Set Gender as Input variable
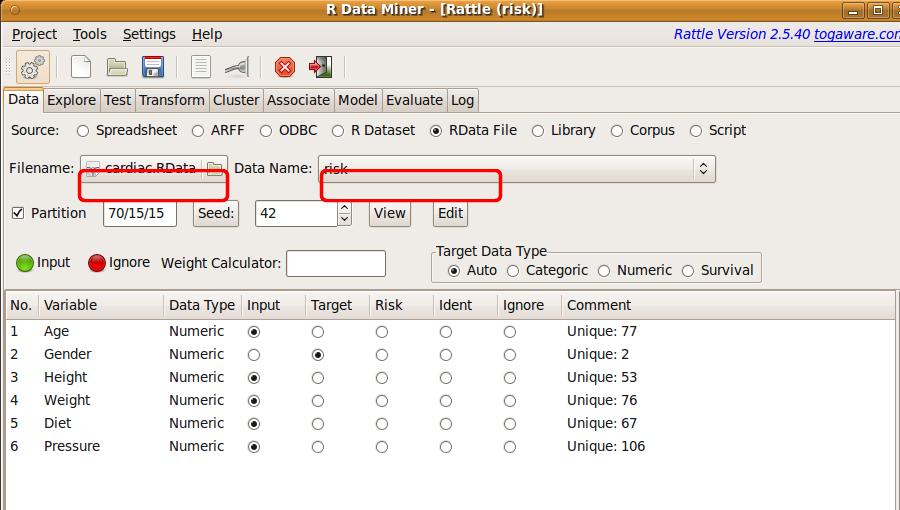900x510 pixels. pyautogui.click(x=254, y=355)
